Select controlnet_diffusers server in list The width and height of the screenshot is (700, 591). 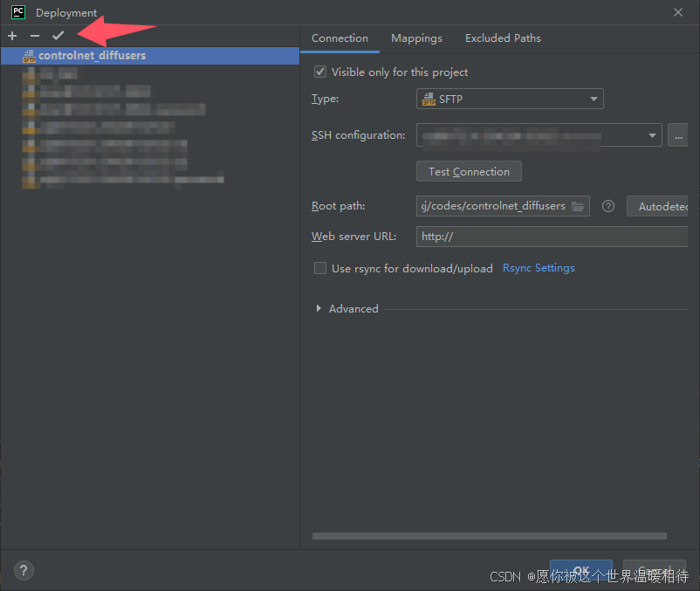point(150,56)
